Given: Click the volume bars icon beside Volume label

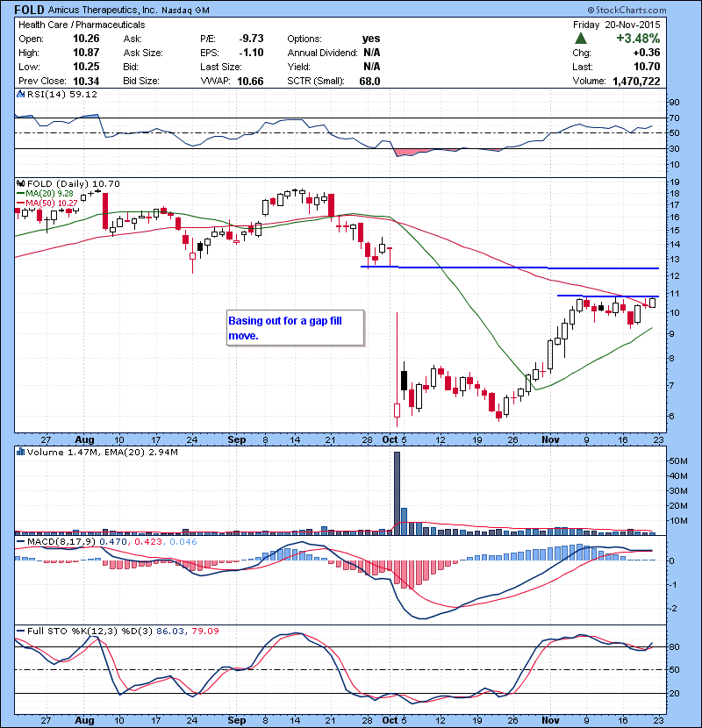Looking at the screenshot, I should [x=20, y=452].
